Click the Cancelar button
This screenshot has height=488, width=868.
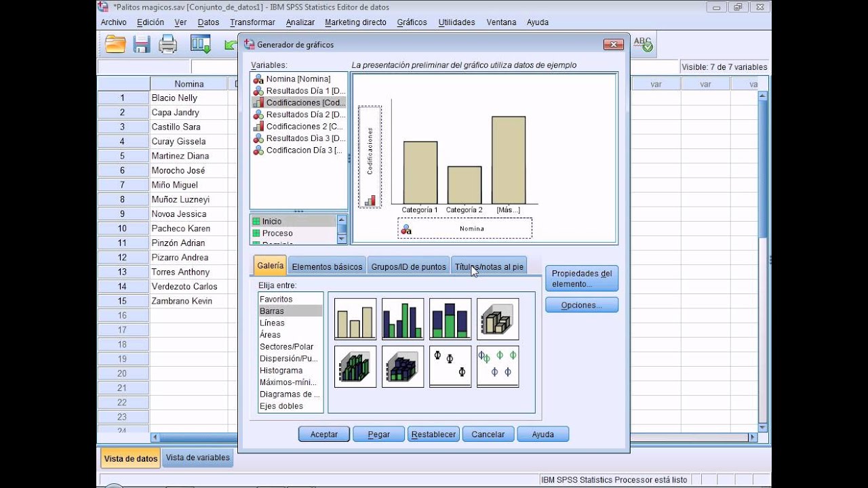coord(488,434)
